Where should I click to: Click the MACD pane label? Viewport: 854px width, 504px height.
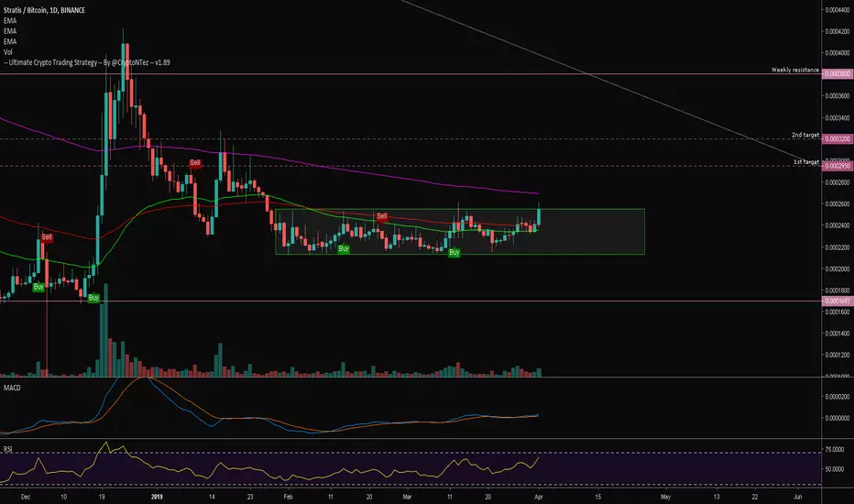point(12,388)
